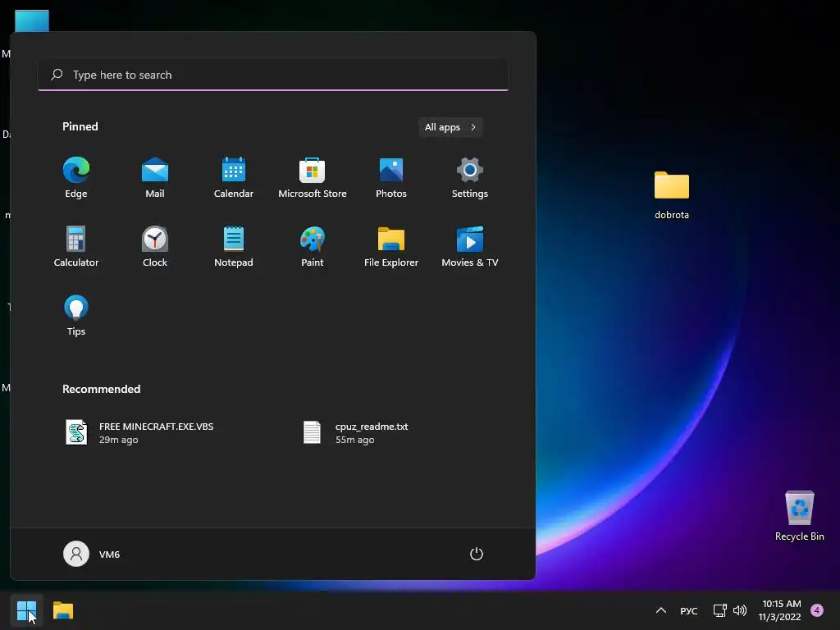Click the 11/3/2022 date in taskbar
840x630 pixels.
point(779,617)
